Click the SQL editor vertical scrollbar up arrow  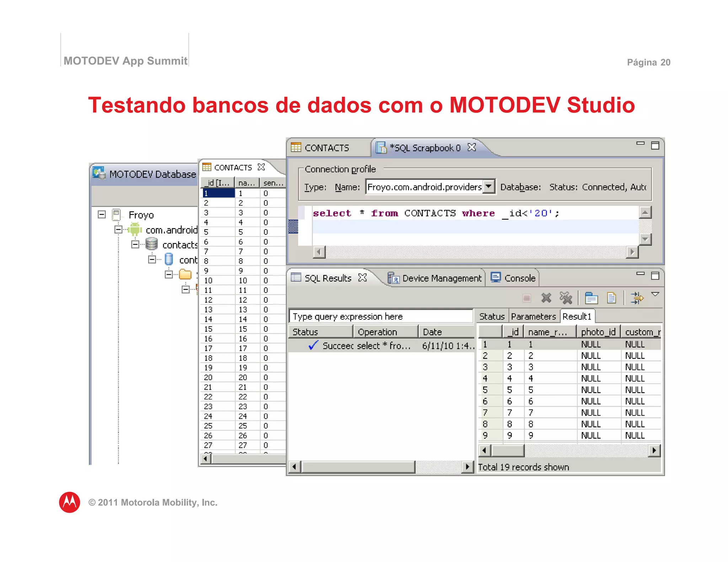pos(645,212)
